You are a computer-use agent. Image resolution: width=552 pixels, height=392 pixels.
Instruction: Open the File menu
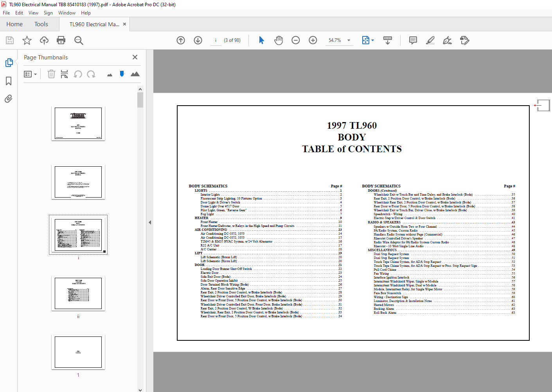coord(6,13)
